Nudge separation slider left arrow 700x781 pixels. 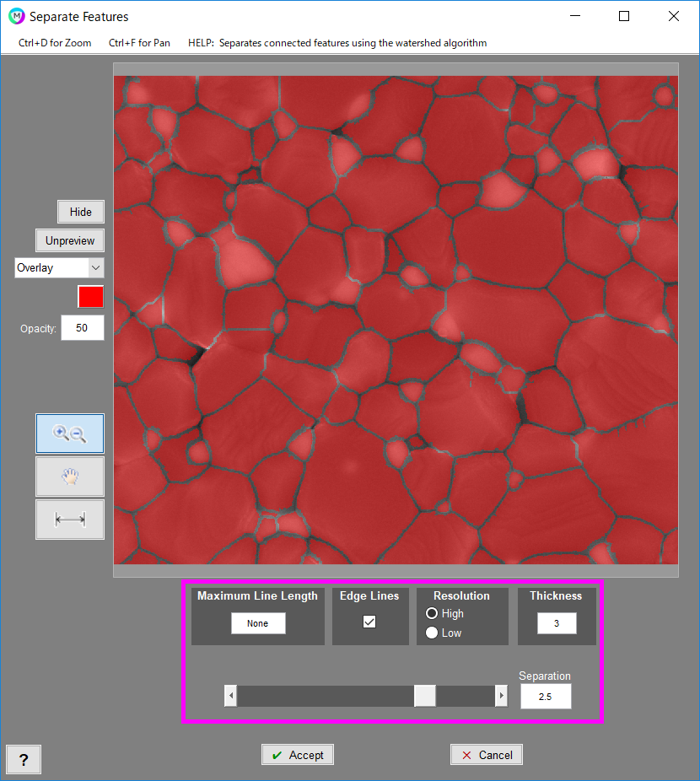(x=231, y=696)
